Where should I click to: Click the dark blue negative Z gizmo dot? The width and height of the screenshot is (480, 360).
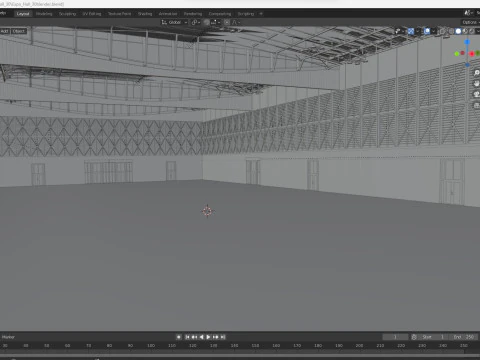pos(467,65)
